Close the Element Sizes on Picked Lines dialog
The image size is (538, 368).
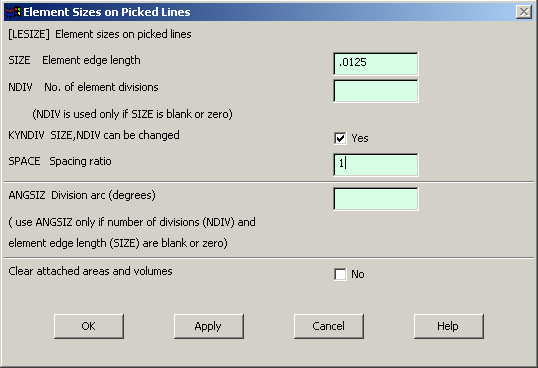(x=524, y=12)
